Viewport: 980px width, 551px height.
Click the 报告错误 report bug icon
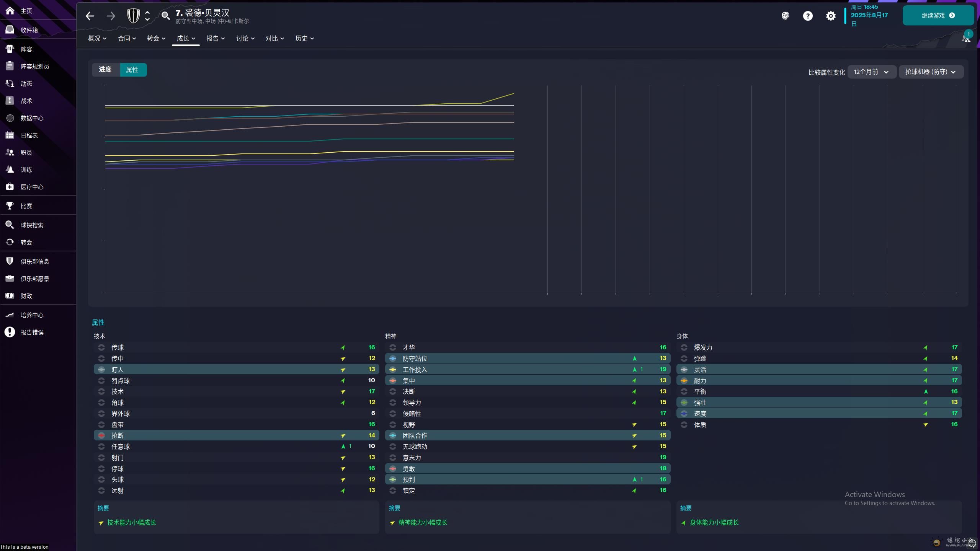click(10, 332)
